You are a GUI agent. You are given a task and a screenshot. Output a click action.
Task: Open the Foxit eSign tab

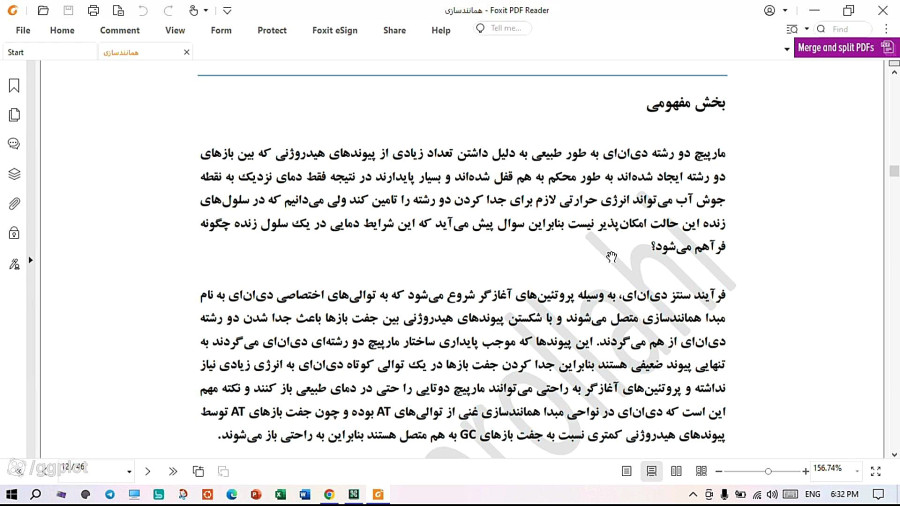(335, 30)
